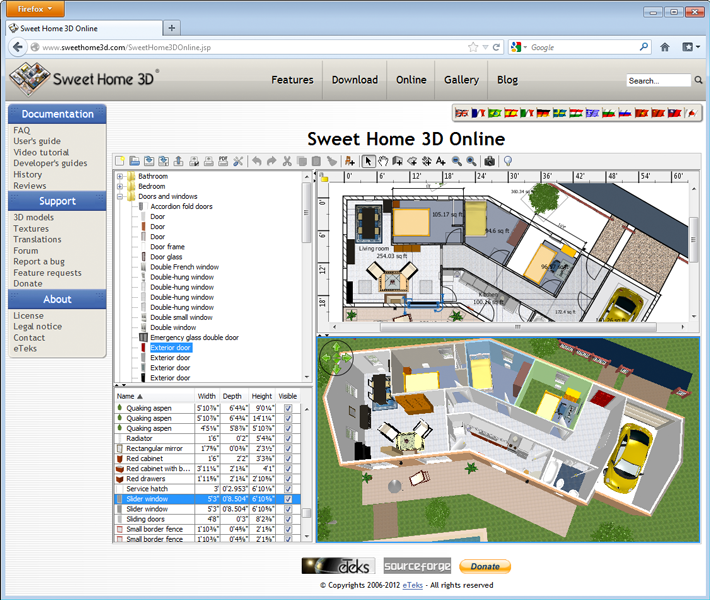
Task: Click the Add furniture to home icon
Action: [350, 161]
